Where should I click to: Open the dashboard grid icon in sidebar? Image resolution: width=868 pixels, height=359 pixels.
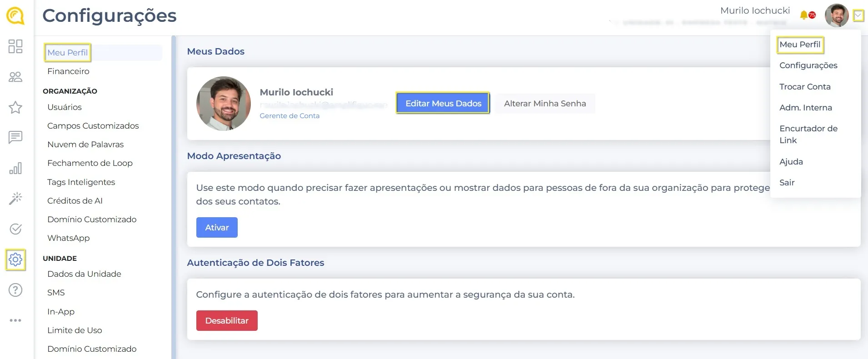[15, 46]
